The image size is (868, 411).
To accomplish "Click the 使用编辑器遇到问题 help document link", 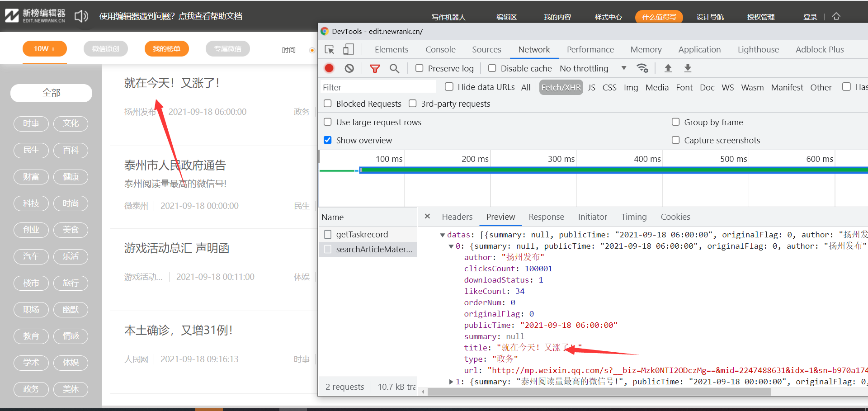I will point(171,16).
